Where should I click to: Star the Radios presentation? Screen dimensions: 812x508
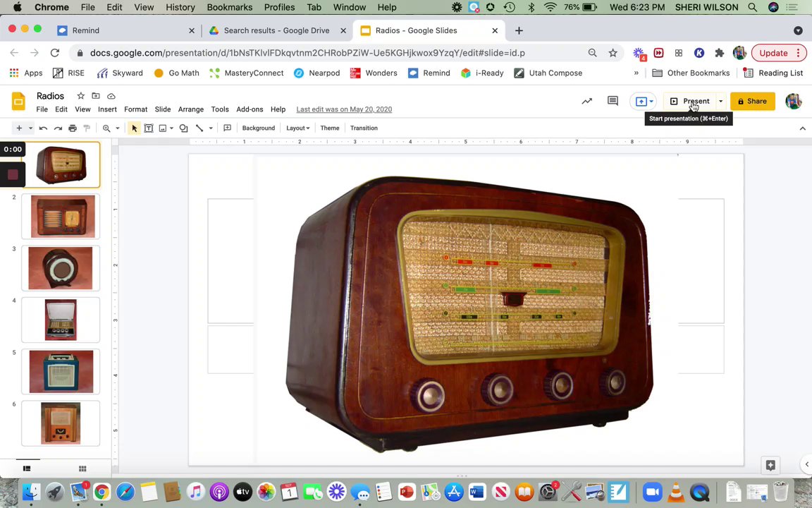(x=81, y=96)
